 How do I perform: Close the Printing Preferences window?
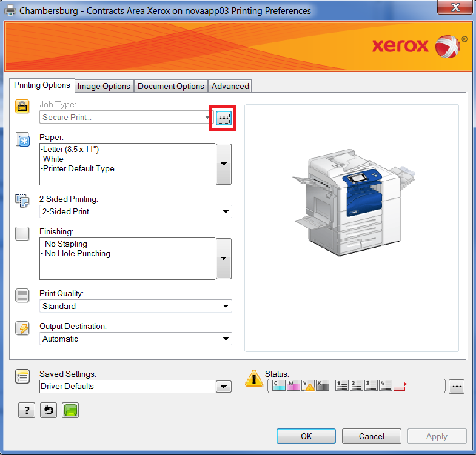click(455, 7)
